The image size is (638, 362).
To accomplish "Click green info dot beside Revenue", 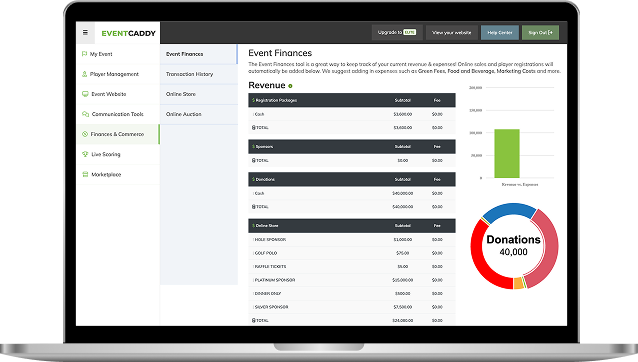I will click(x=290, y=86).
